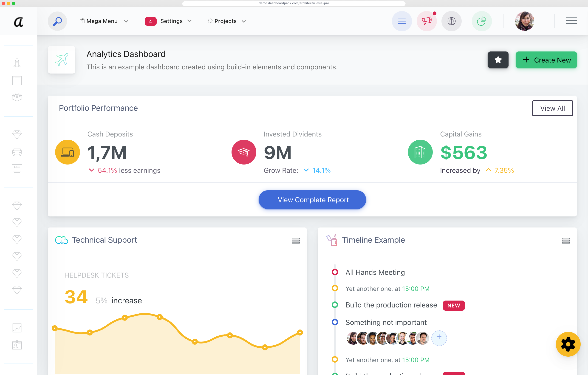Screen dimensions: 588x375
Task: Click the Settings badge showing 4
Action: (x=150, y=22)
